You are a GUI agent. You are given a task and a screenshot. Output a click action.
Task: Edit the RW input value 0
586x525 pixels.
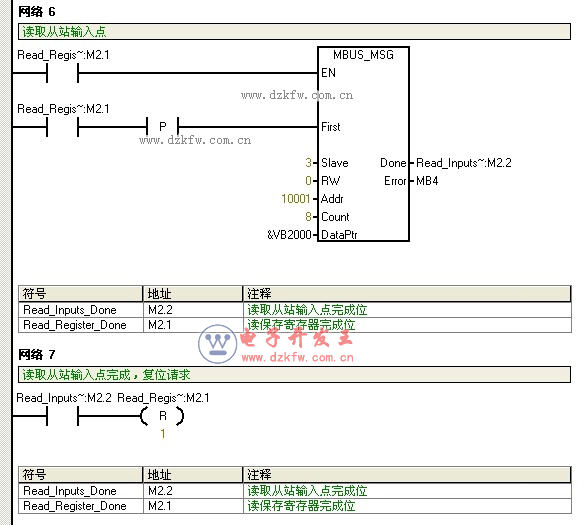[308, 181]
